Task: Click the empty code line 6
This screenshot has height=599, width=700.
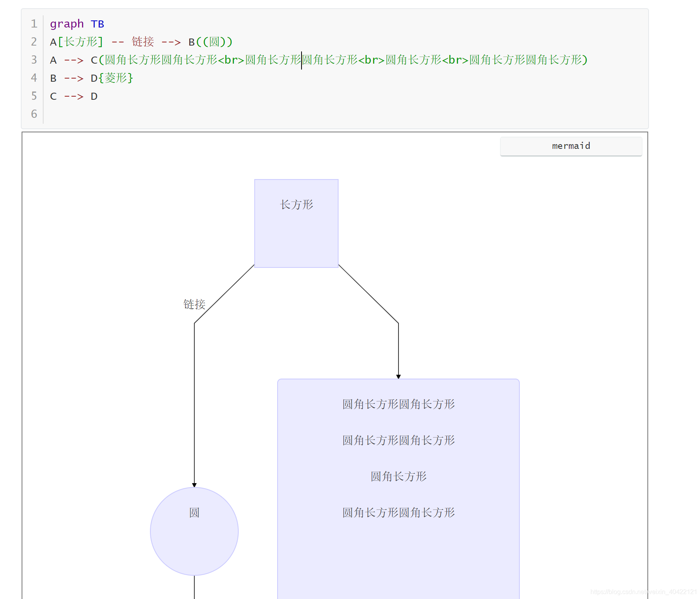Action: click(x=345, y=114)
